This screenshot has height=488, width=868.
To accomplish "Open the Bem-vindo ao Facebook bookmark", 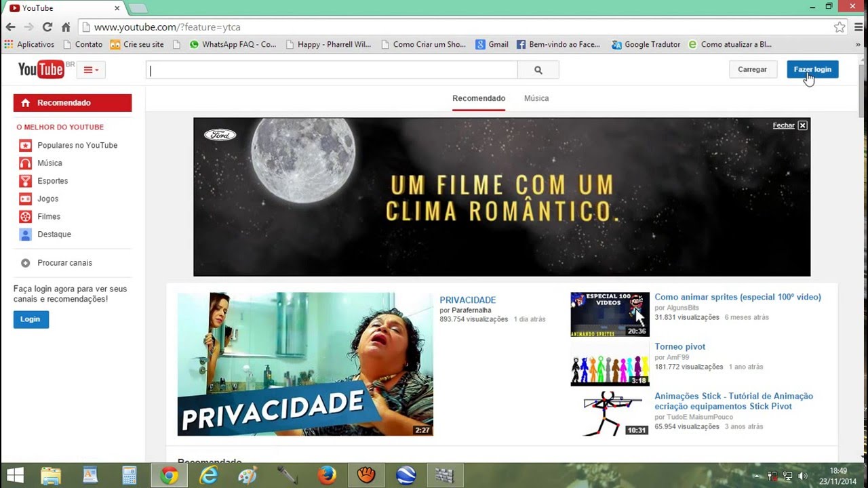I will click(x=559, y=45).
